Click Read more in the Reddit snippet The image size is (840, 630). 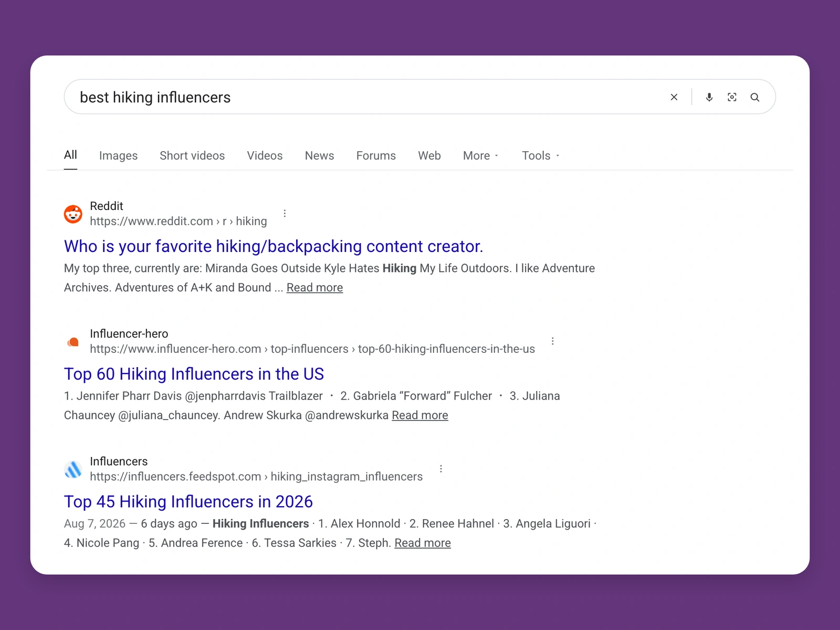click(314, 288)
